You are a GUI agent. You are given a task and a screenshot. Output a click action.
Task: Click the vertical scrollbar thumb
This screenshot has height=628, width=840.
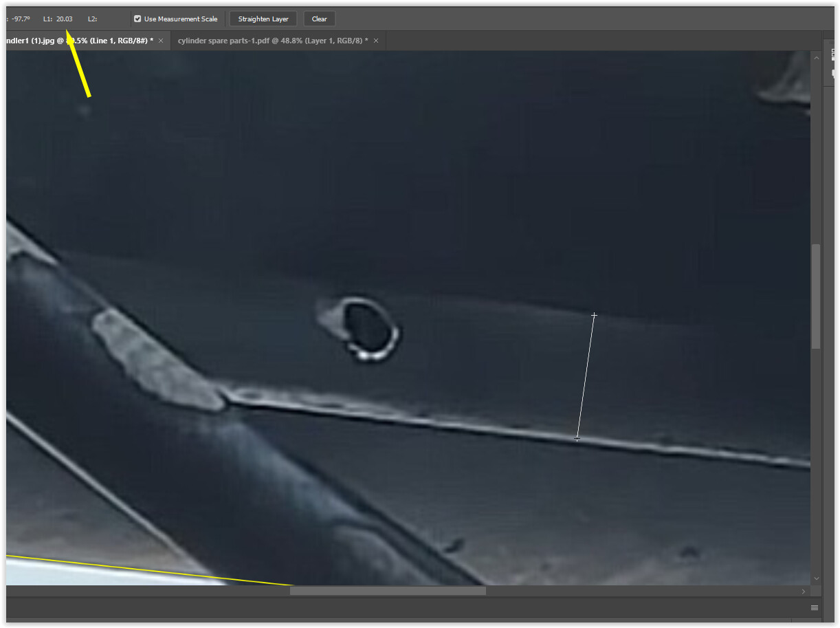tap(816, 296)
